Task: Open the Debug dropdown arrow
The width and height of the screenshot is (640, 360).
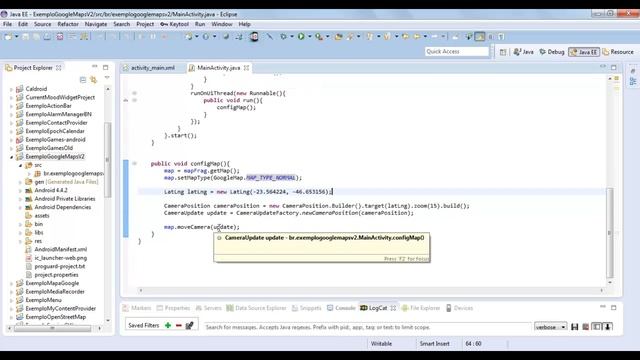Action: tap(292, 37)
